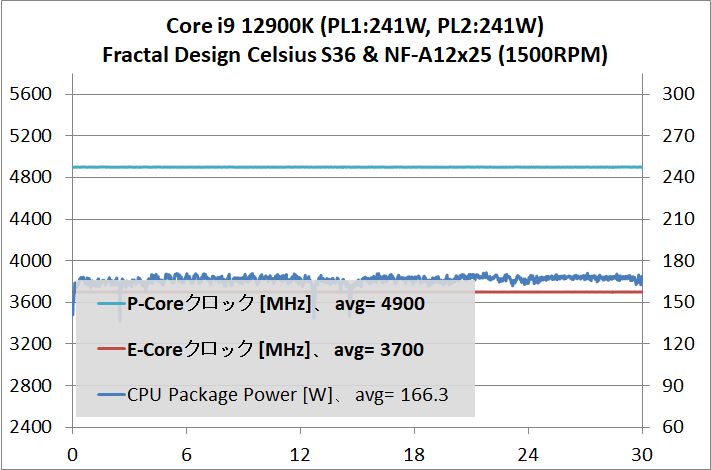Click right axis label 150
Screen dimensions: 711x470
point(678,302)
